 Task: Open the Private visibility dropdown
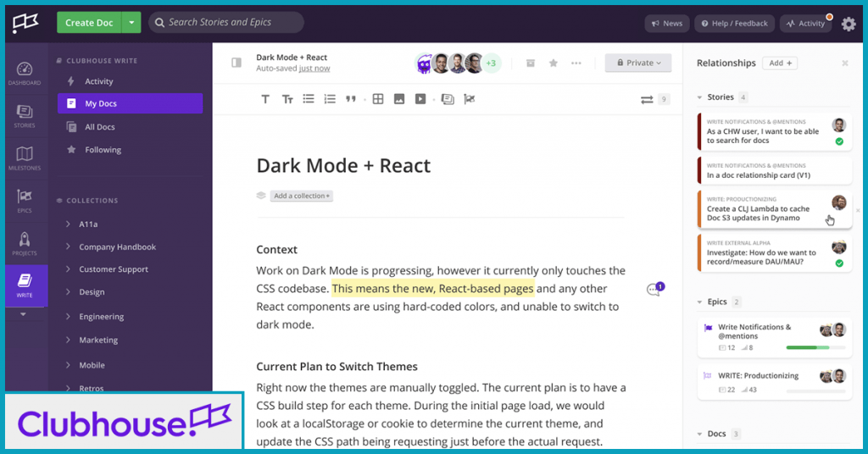pyautogui.click(x=638, y=63)
